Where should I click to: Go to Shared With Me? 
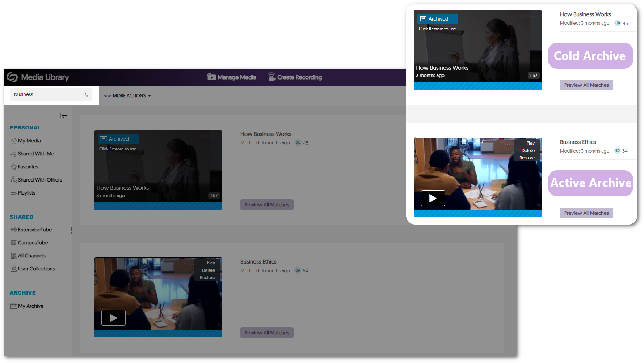click(36, 154)
